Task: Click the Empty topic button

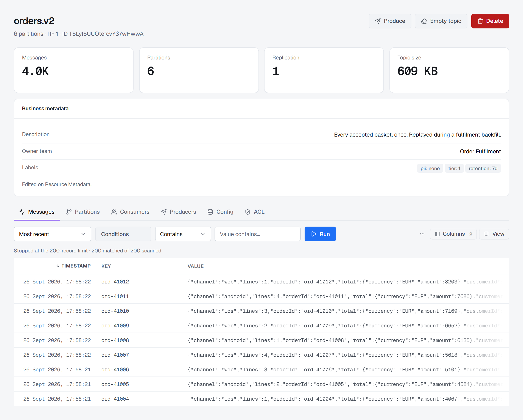Action: tap(441, 21)
